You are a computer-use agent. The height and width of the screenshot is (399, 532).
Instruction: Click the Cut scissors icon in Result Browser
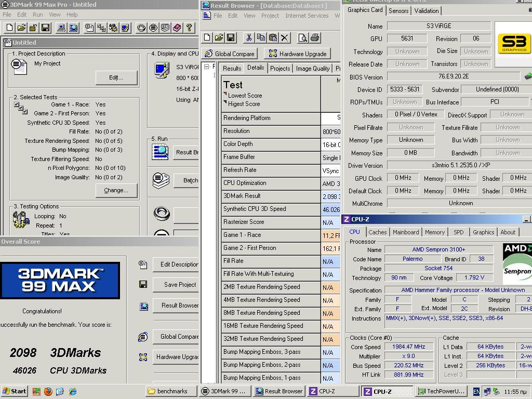249,37
